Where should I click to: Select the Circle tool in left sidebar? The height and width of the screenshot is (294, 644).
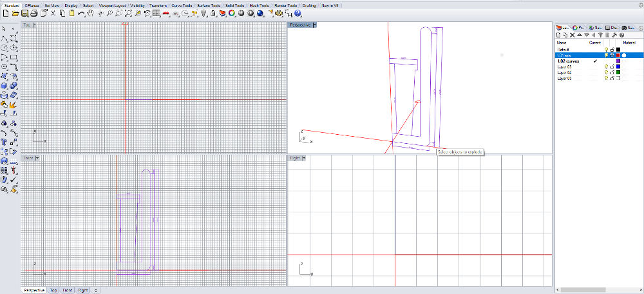point(4,47)
